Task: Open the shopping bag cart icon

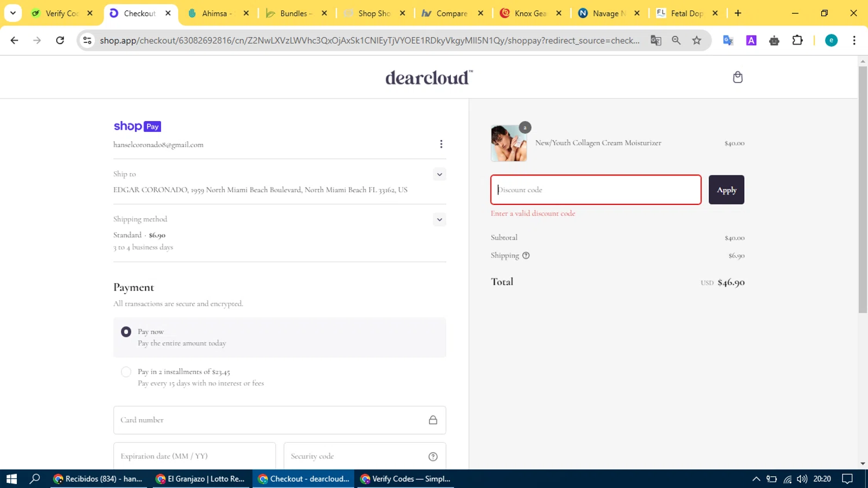Action: [737, 77]
